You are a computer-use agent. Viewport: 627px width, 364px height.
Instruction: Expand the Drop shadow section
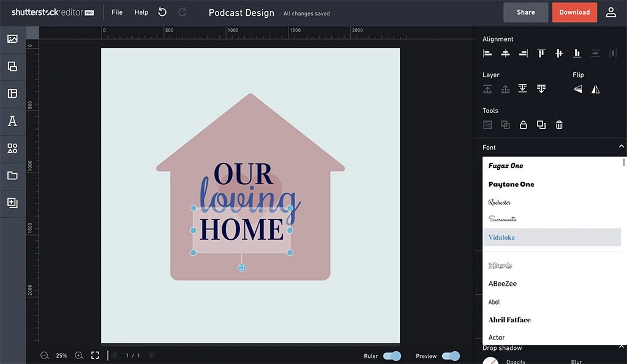pos(620,347)
